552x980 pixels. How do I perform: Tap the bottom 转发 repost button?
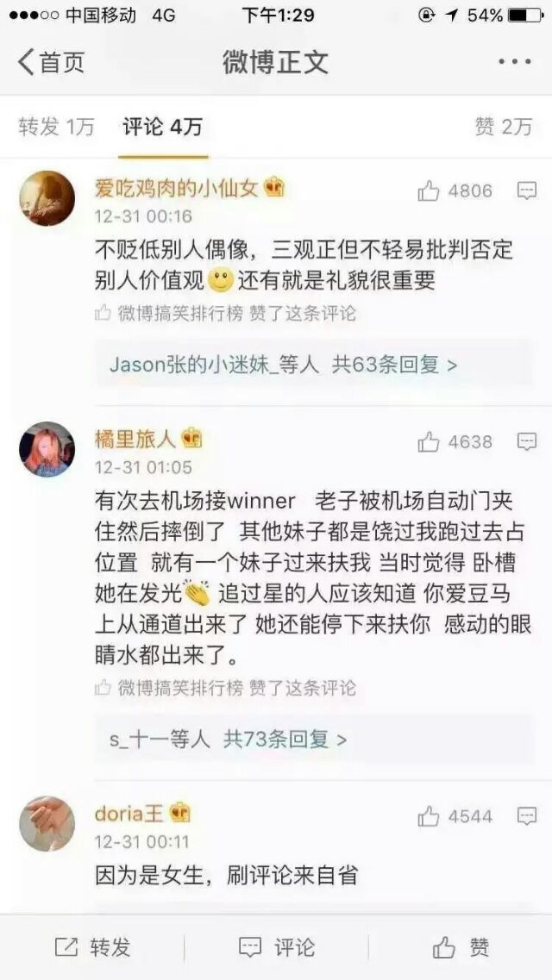coord(92,947)
